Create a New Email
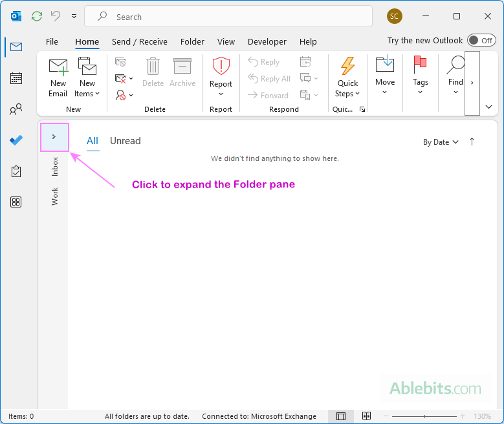 tap(58, 78)
